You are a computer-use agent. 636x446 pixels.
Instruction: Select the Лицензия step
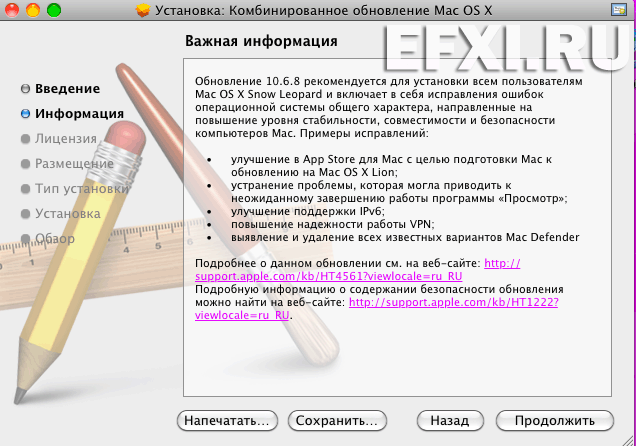click(x=66, y=139)
